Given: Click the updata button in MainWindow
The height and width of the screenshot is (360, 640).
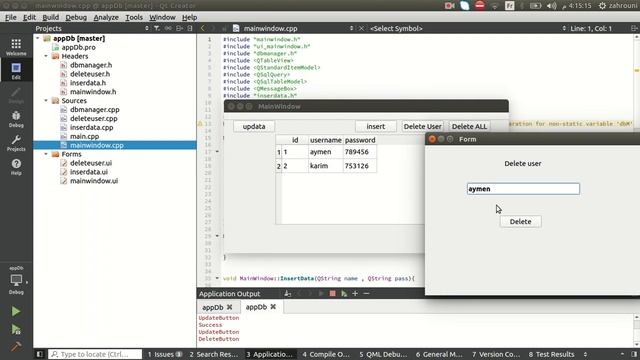Looking at the screenshot, I should [254, 127].
